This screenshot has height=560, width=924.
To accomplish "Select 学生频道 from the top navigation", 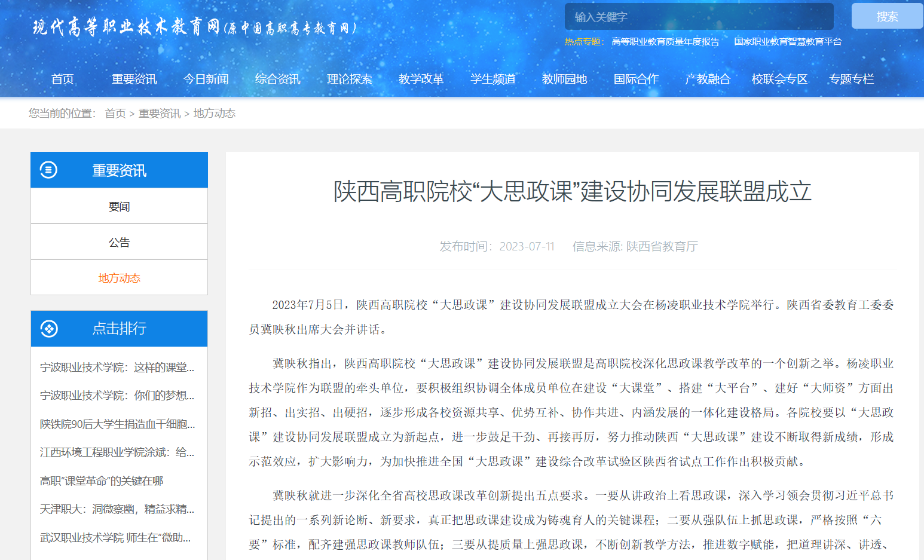I will 492,79.
